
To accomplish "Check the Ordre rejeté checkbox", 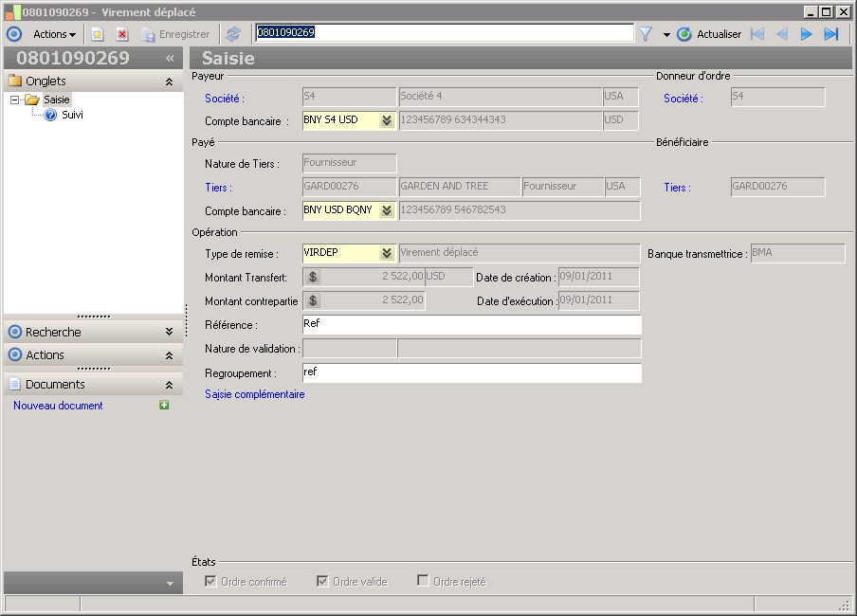I will (x=423, y=581).
